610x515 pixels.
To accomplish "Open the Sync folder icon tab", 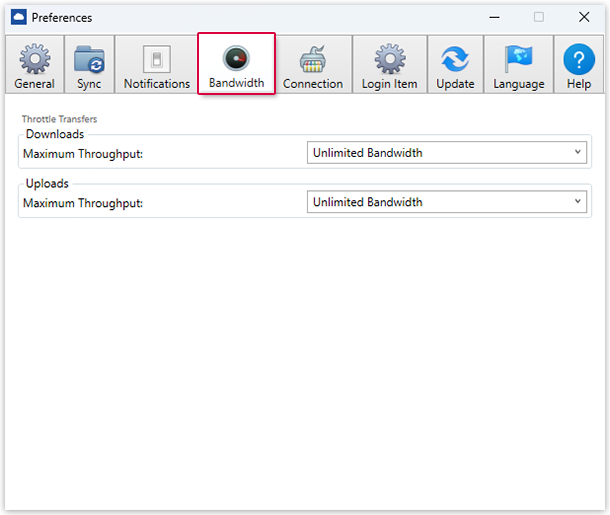I will pyautogui.click(x=89, y=59).
